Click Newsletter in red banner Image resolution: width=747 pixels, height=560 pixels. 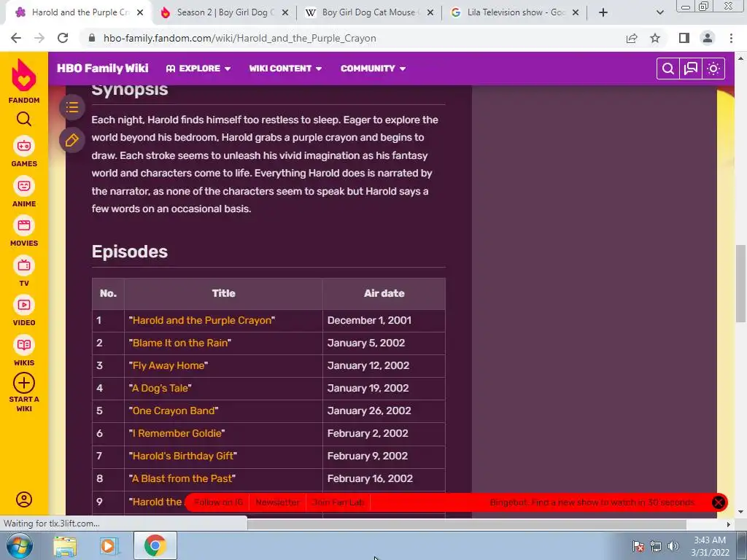pyautogui.click(x=278, y=502)
